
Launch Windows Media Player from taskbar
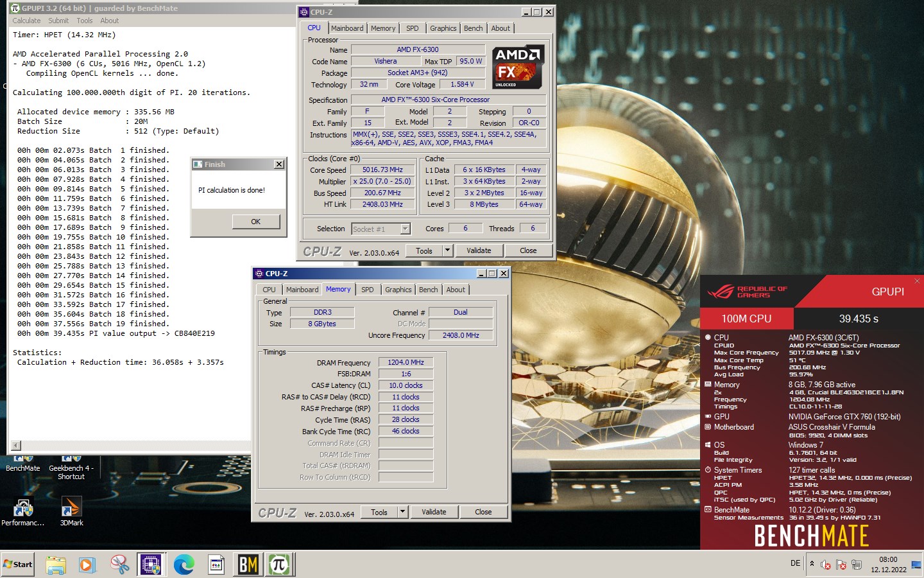87,565
